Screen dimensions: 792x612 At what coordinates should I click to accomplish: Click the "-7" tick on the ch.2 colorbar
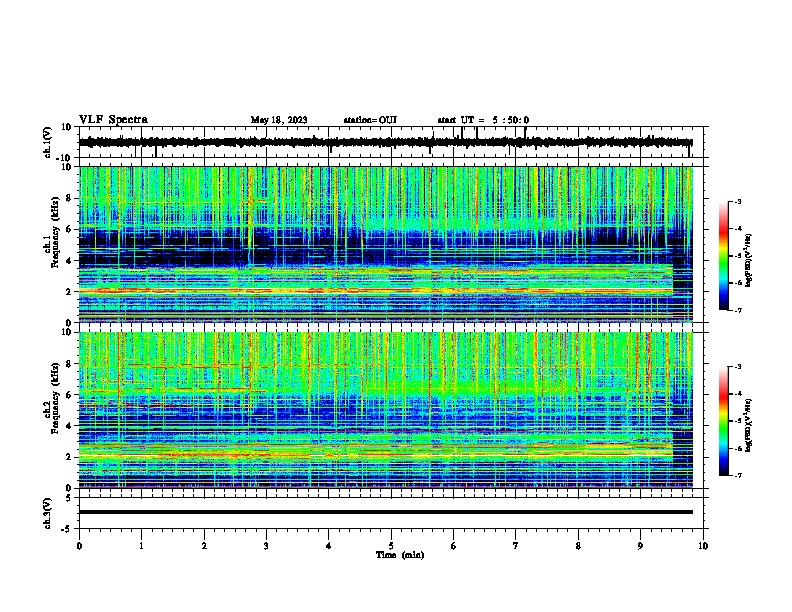point(738,475)
